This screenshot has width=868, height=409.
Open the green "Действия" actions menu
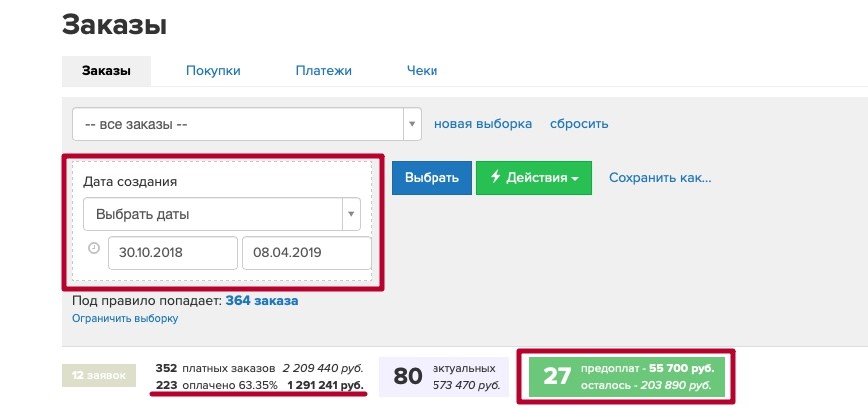pyautogui.click(x=533, y=178)
